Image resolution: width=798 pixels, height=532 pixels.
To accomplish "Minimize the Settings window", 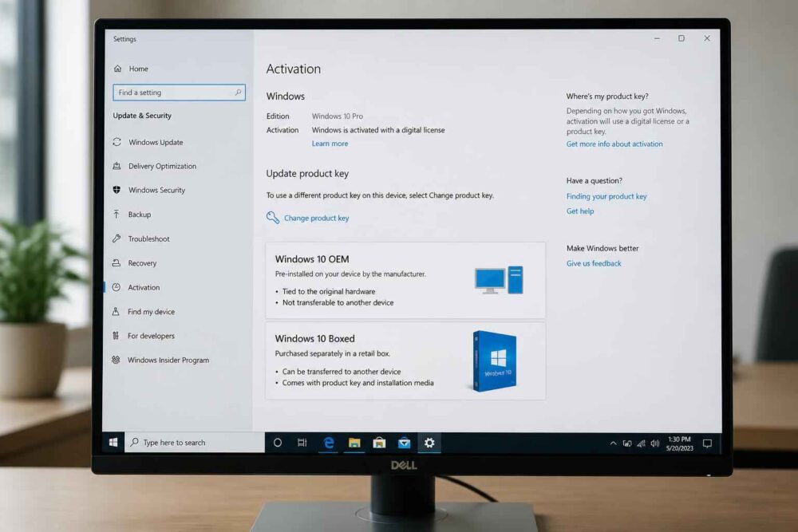I will [x=657, y=38].
